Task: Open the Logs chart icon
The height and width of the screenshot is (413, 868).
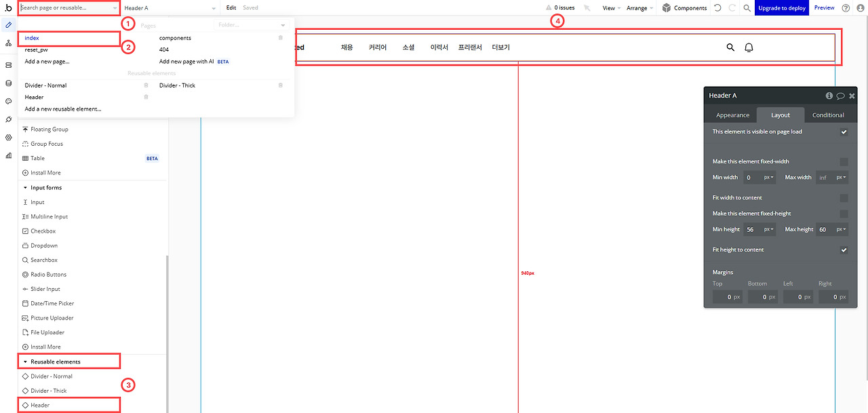Action: click(x=8, y=155)
